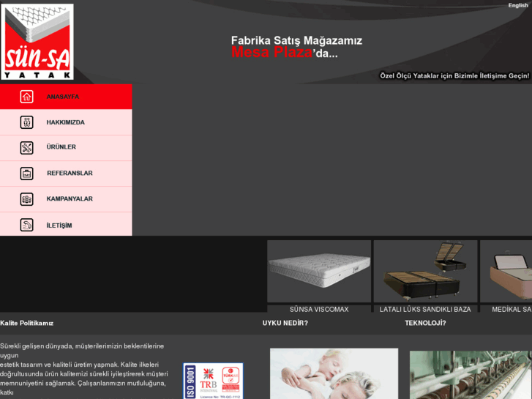Click the people icon beside Hakkımızda
532x399 pixels.
pyautogui.click(x=26, y=122)
